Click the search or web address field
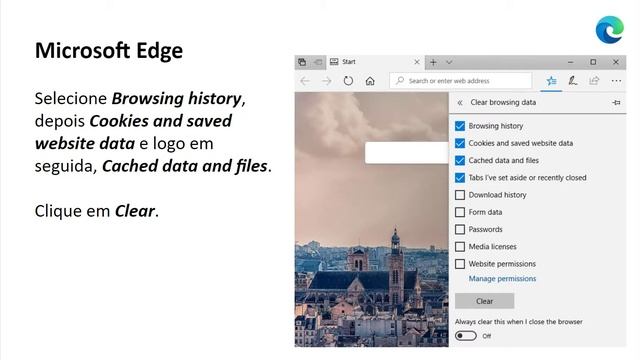640x360 pixels. (x=461, y=81)
